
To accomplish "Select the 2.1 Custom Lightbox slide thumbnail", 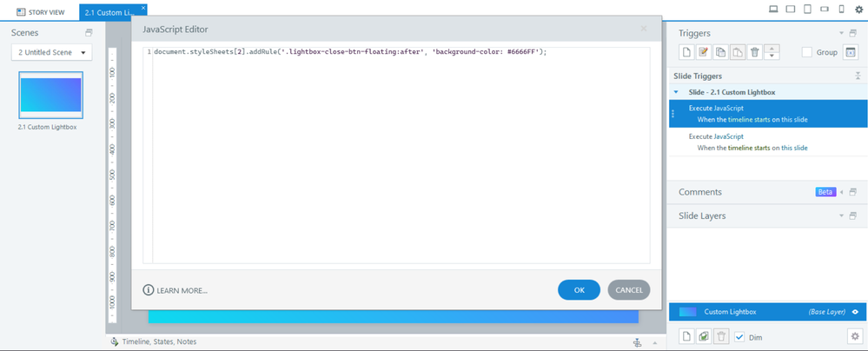I will [51, 95].
